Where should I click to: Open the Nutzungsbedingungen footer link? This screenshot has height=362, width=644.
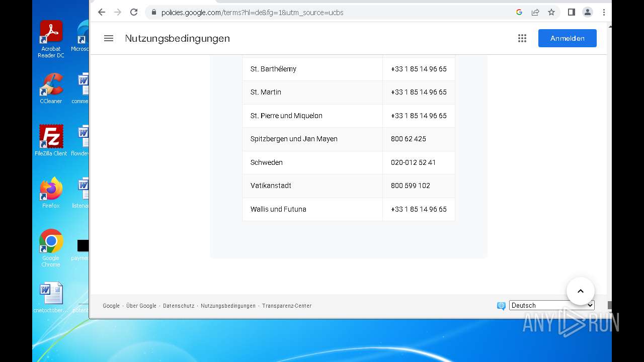[228, 306]
